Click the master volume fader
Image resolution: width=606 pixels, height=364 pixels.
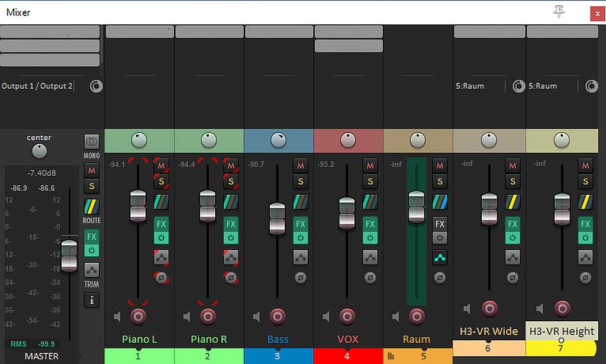[x=69, y=255]
